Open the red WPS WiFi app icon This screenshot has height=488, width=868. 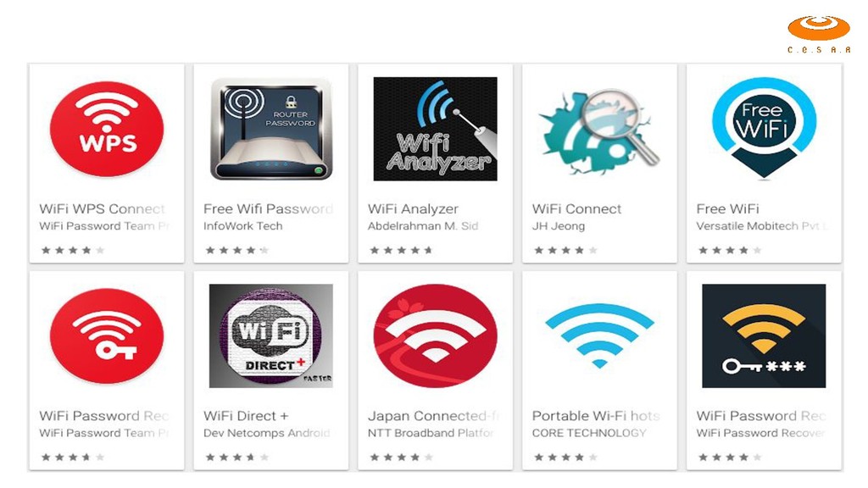(x=107, y=129)
